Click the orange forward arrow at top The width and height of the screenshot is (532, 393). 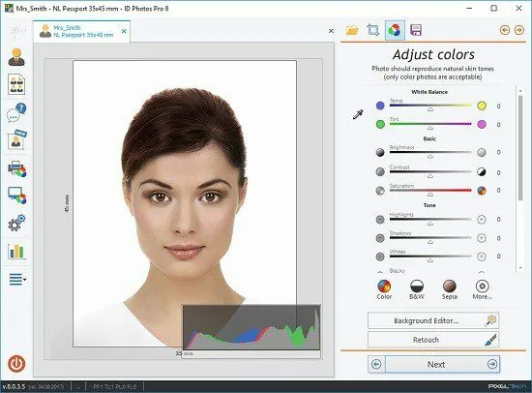(519, 30)
